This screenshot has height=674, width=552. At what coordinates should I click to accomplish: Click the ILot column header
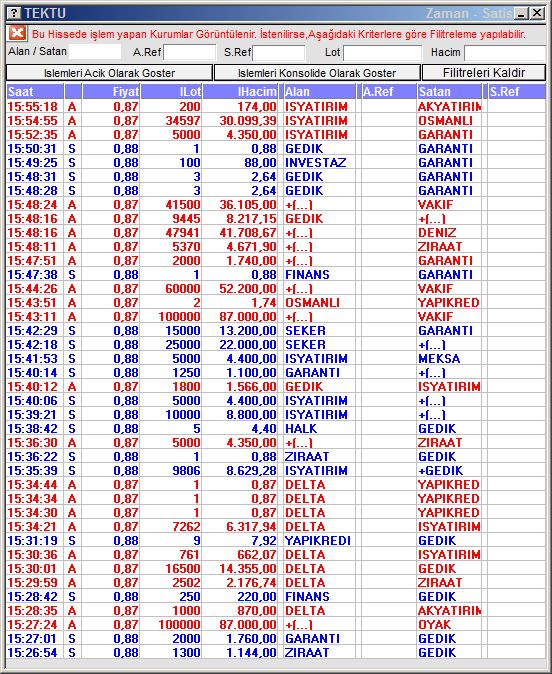(171, 92)
